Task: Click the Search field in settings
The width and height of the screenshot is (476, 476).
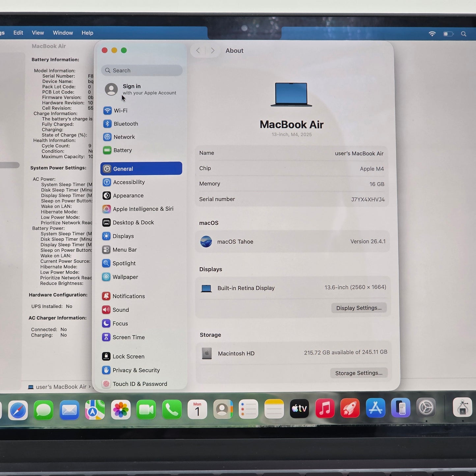Action: coord(142,70)
